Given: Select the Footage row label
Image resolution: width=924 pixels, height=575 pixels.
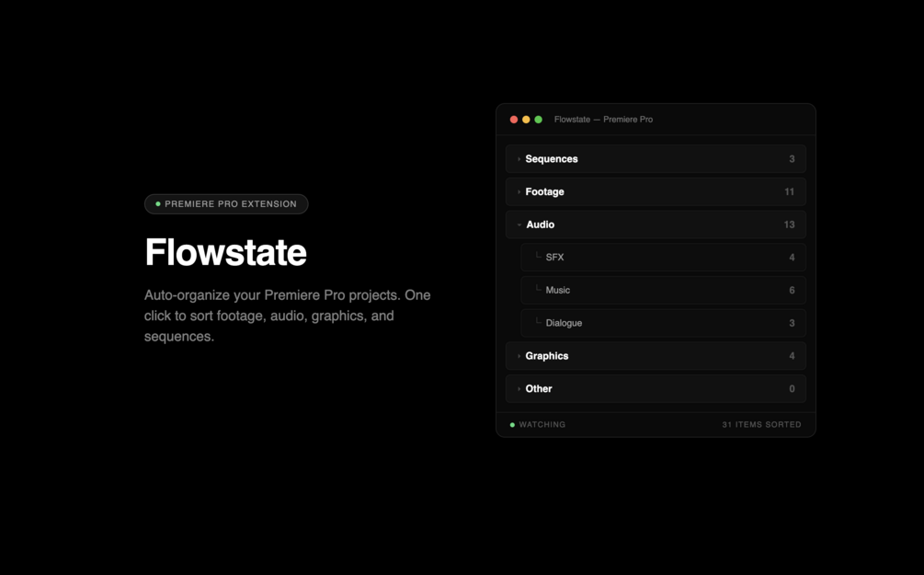Looking at the screenshot, I should tap(544, 191).
